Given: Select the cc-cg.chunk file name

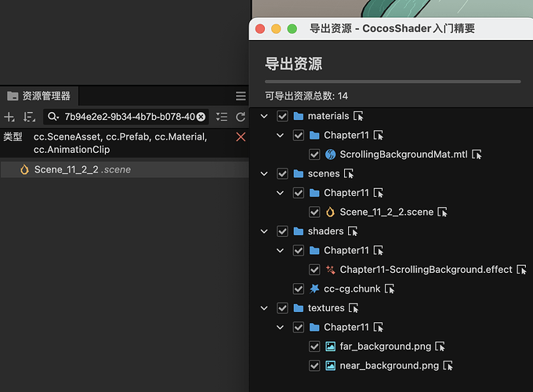Looking at the screenshot, I should tap(352, 289).
